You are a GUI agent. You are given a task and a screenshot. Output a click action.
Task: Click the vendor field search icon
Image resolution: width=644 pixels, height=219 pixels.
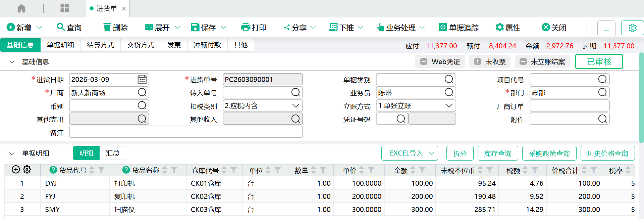[x=142, y=93]
